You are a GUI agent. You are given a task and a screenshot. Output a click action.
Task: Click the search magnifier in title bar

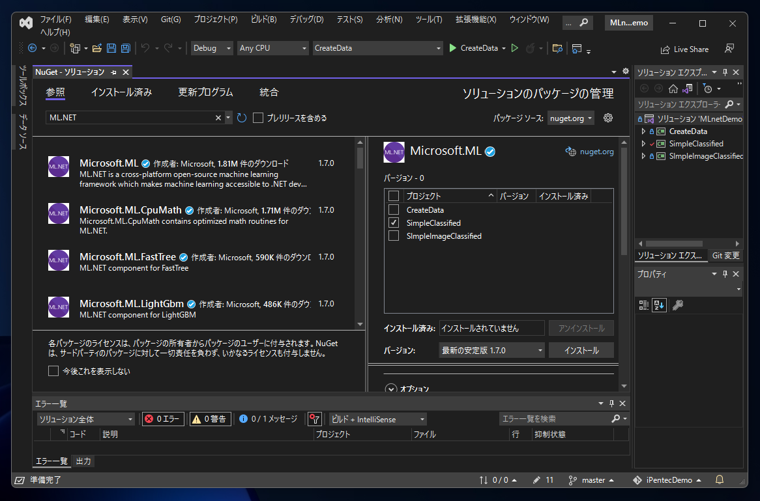(584, 22)
